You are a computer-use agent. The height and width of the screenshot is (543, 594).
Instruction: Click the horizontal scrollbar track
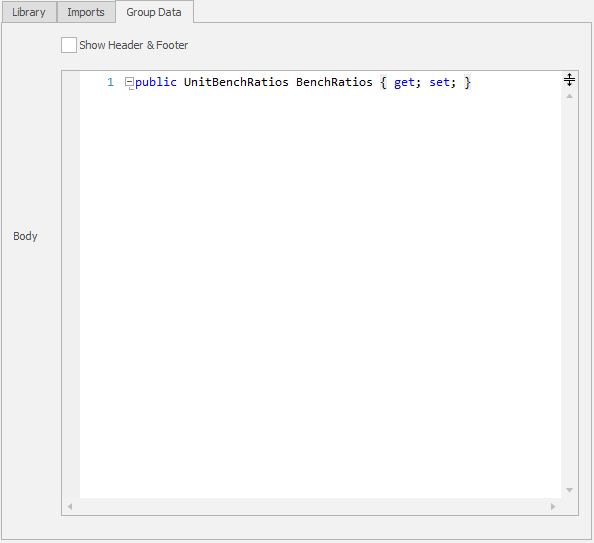point(311,507)
